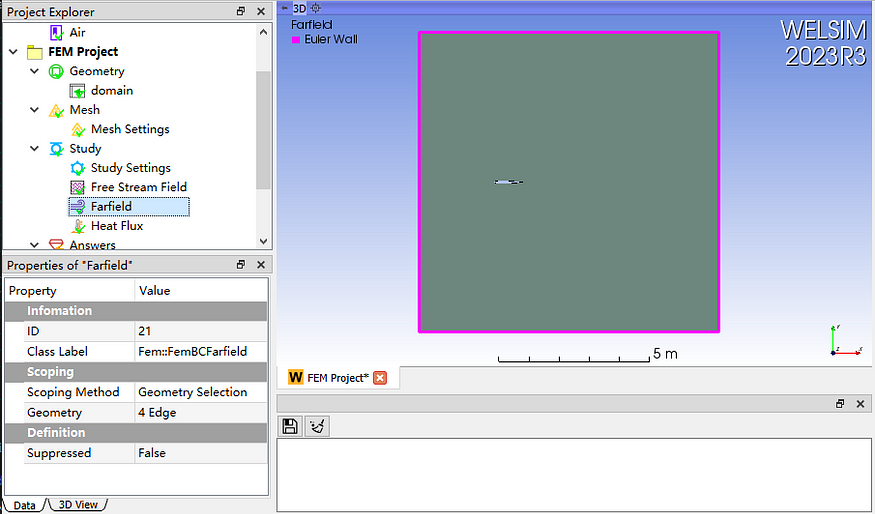The height and width of the screenshot is (514, 875).
Task: Float the Properties of Farfield panel
Action: (241, 265)
